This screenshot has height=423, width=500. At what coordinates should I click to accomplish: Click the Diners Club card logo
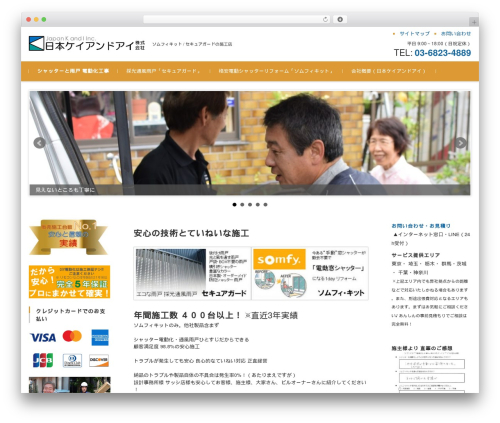coord(72,360)
